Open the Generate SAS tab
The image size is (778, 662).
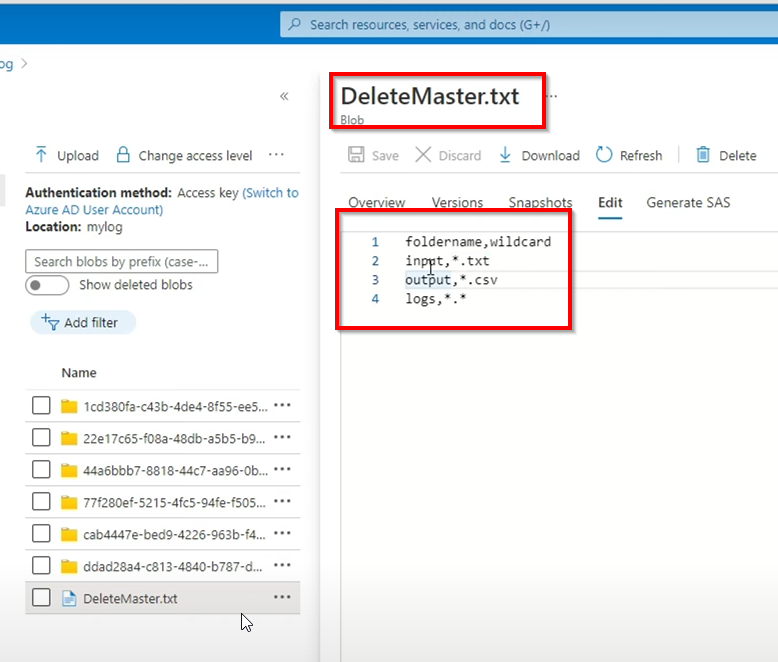(688, 202)
